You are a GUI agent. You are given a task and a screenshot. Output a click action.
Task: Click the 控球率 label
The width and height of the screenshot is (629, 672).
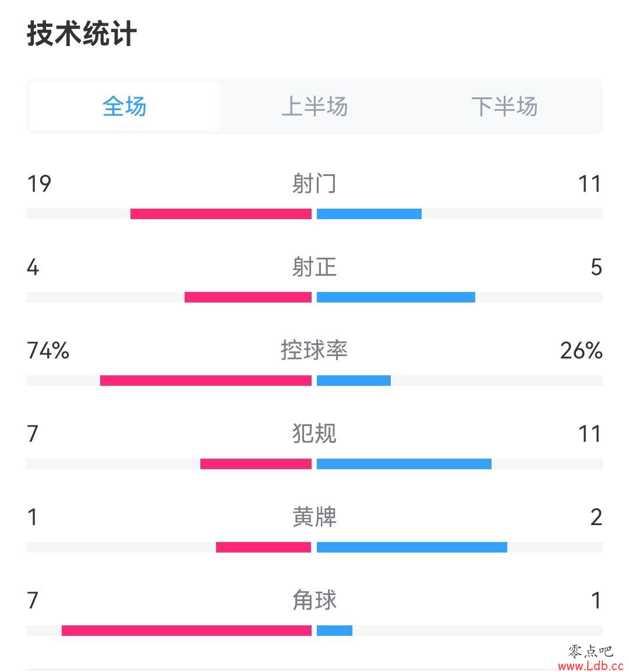pyautogui.click(x=314, y=350)
